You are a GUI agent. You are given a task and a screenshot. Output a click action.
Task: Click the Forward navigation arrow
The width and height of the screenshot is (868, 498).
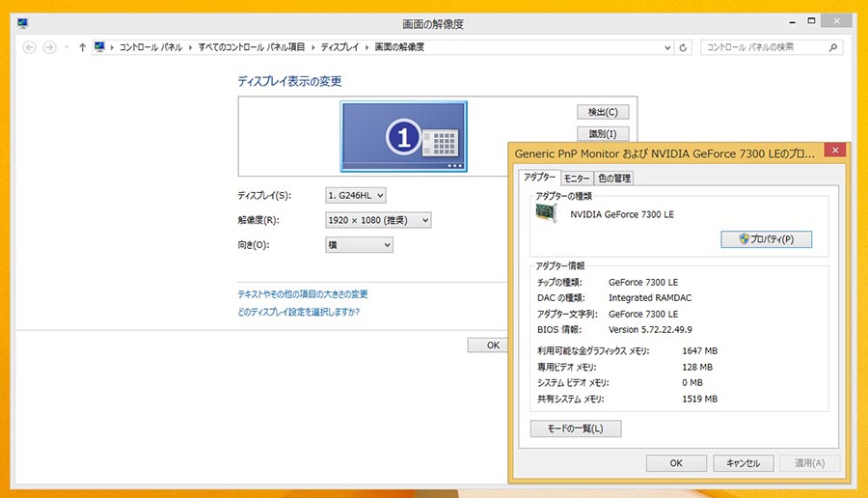click(x=49, y=47)
